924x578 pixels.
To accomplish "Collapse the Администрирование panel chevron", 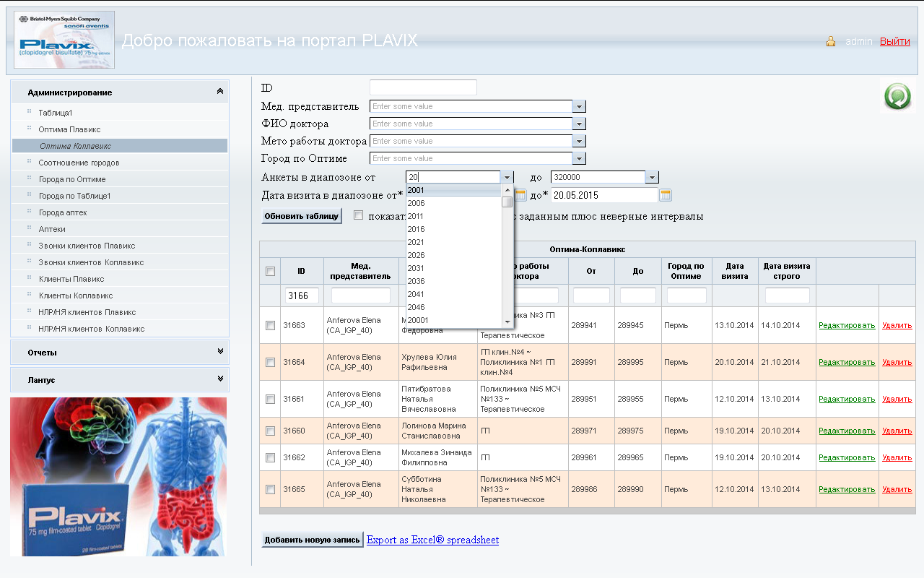I will coord(219,92).
